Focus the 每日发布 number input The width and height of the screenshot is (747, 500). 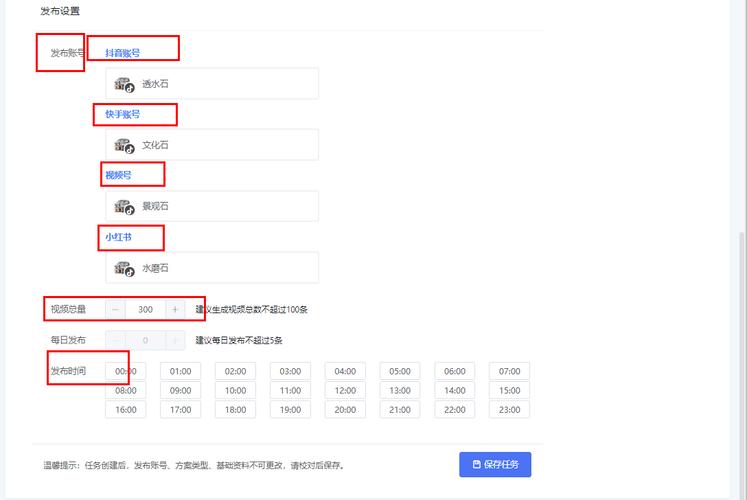tap(145, 340)
